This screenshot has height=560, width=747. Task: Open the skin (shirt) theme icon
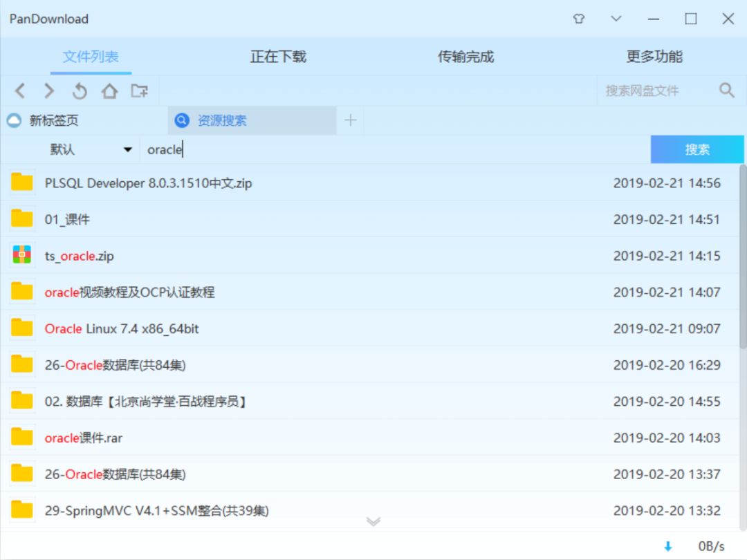coord(579,19)
